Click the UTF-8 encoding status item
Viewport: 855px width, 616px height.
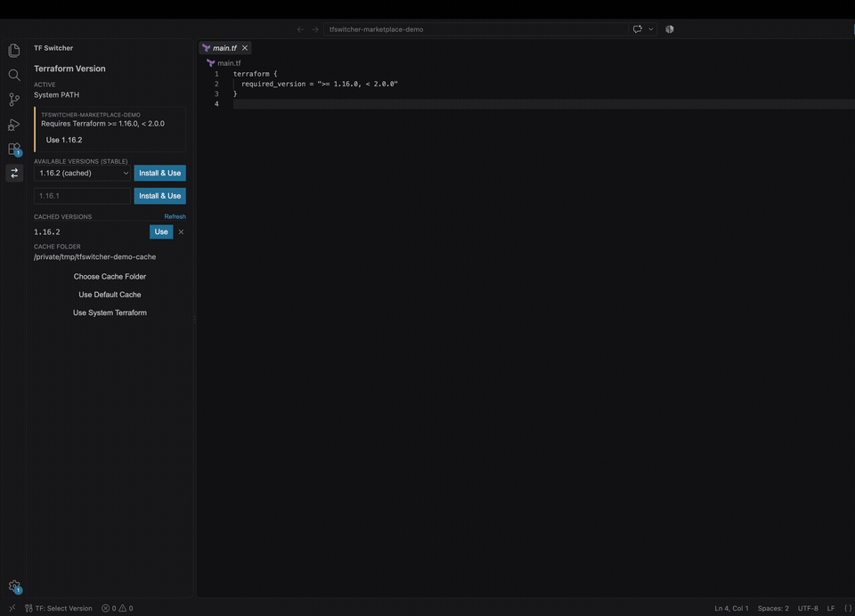click(808, 608)
